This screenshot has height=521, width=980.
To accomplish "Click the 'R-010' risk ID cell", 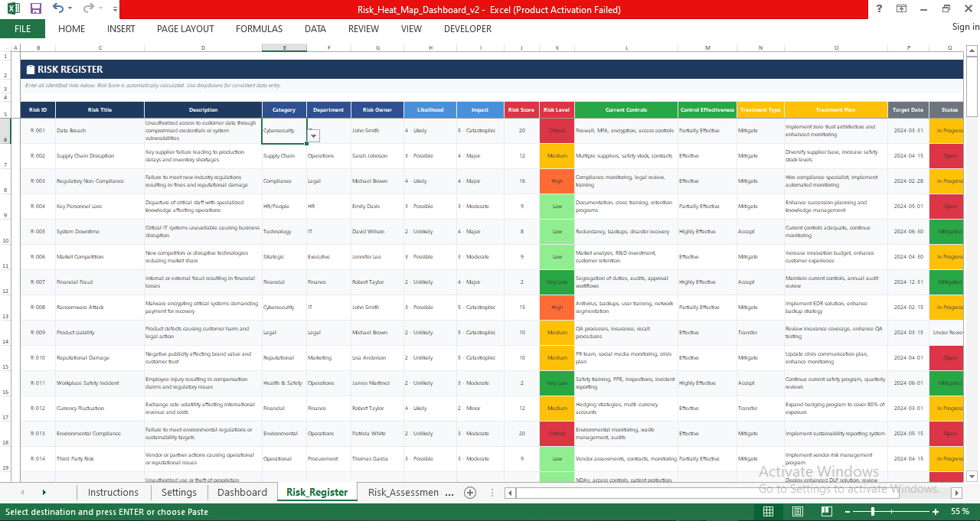I will pos(38,358).
